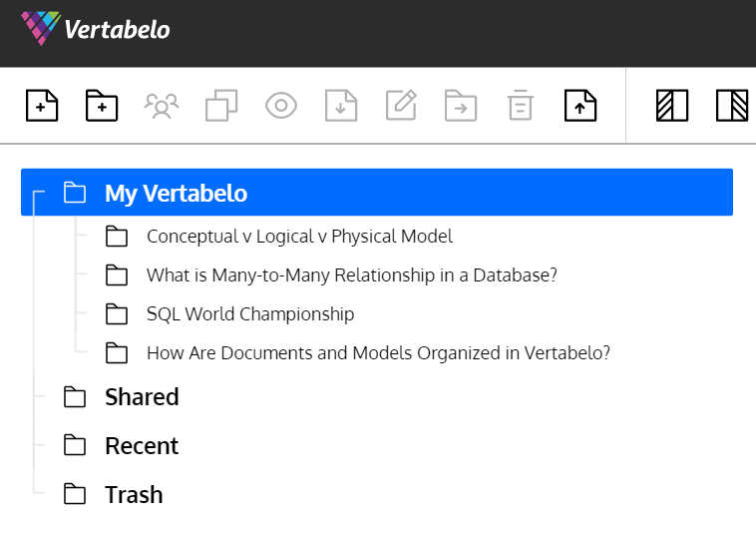Click the eye preview icon

[x=281, y=105]
